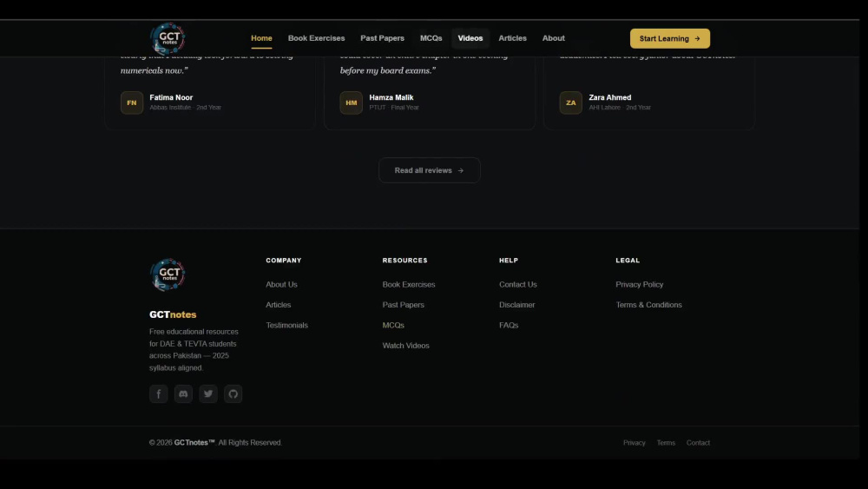This screenshot has width=868, height=489.
Task: Open the Discord social icon in footer
Action: [183, 393]
